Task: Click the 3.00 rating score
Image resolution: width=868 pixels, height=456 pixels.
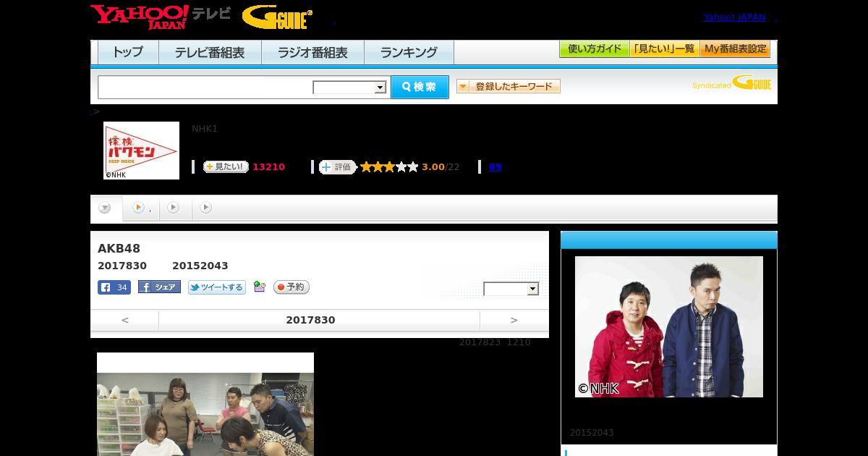Action: [433, 167]
